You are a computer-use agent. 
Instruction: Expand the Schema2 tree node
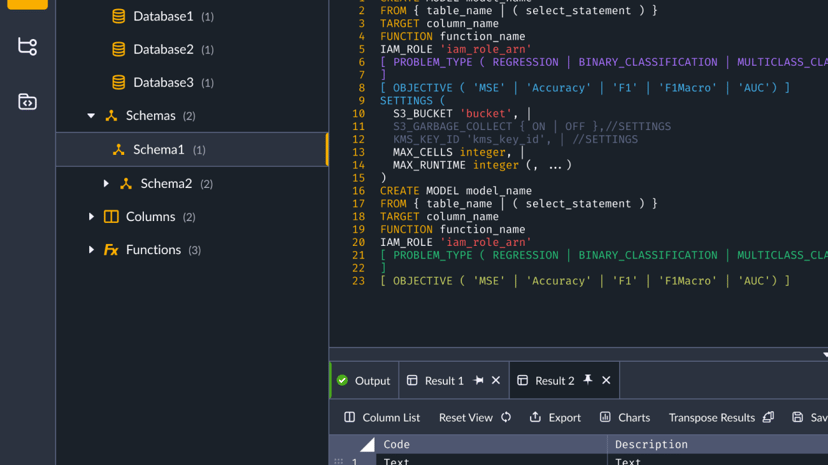(106, 184)
